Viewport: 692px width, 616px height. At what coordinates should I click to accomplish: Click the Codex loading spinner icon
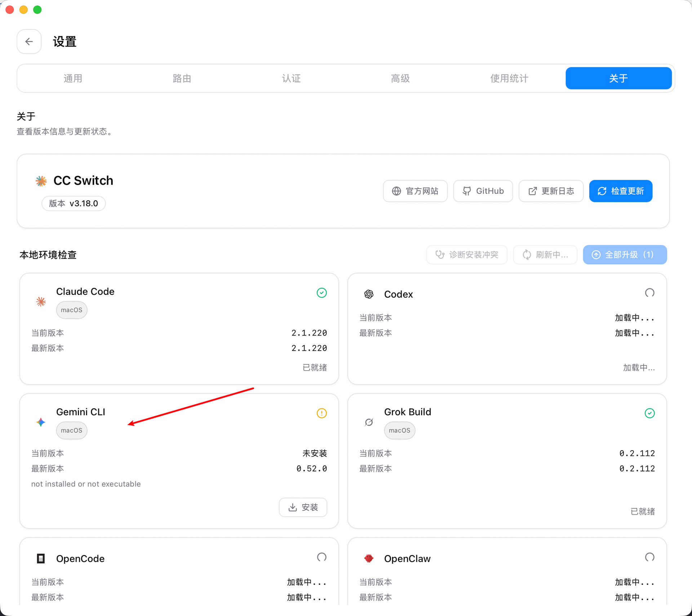pos(649,293)
